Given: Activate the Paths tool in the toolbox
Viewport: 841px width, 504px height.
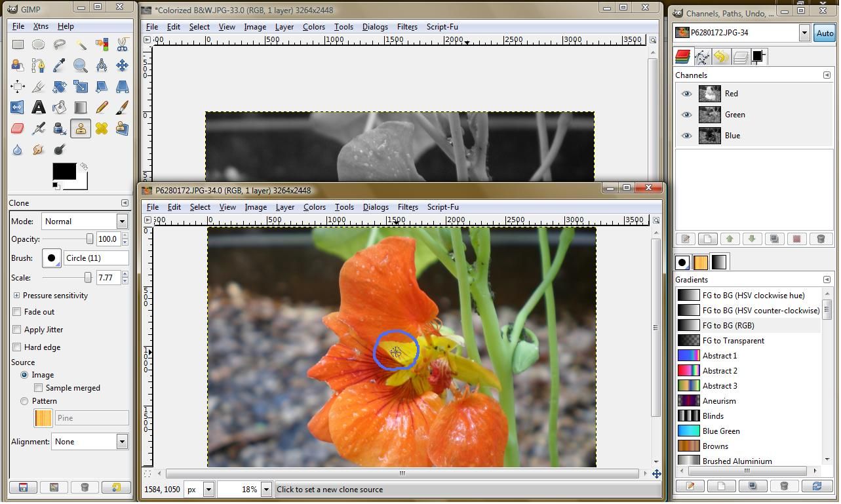Looking at the screenshot, I should [38, 66].
